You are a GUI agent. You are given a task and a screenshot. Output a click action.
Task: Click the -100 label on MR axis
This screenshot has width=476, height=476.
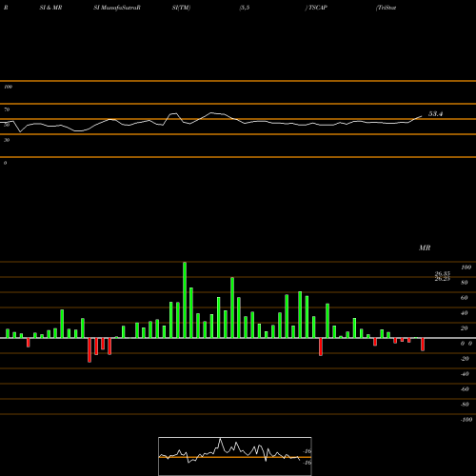click(466, 420)
